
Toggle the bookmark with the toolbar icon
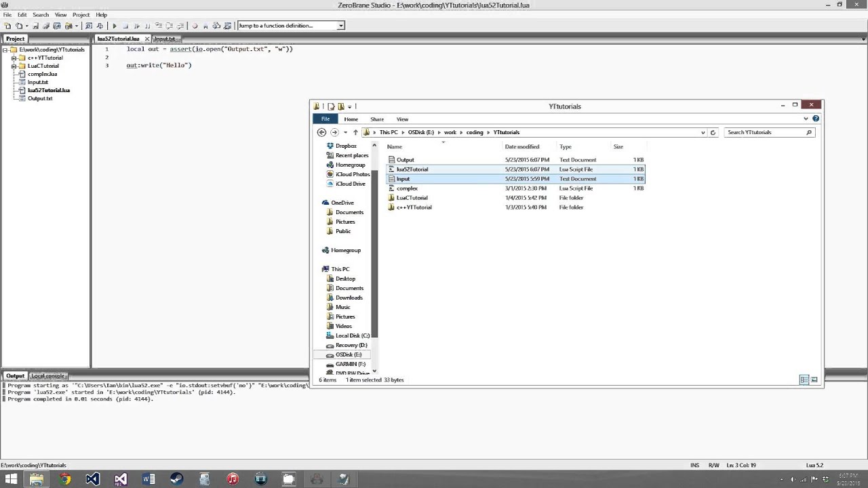tap(205, 26)
